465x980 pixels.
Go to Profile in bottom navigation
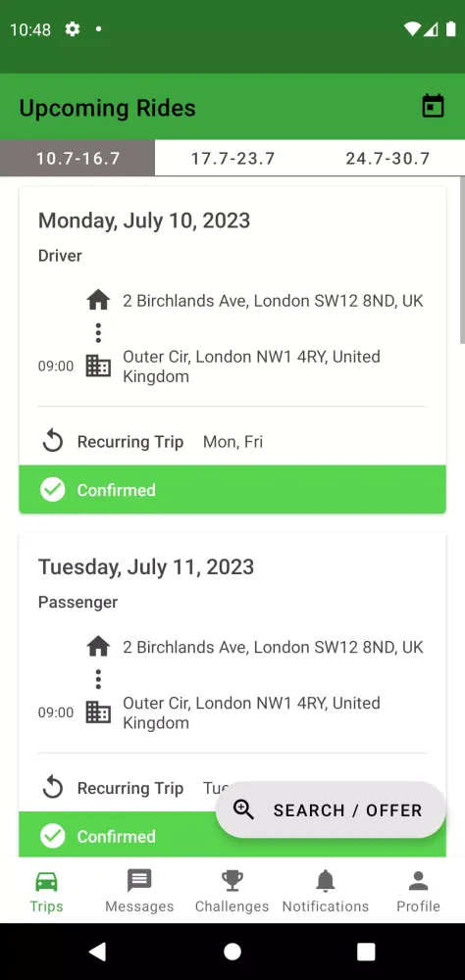coord(418,891)
